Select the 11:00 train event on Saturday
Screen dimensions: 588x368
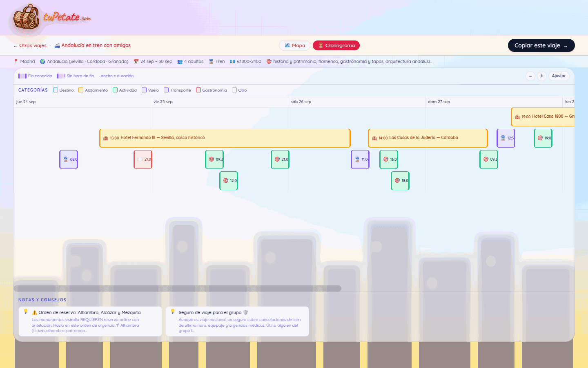tap(360, 159)
